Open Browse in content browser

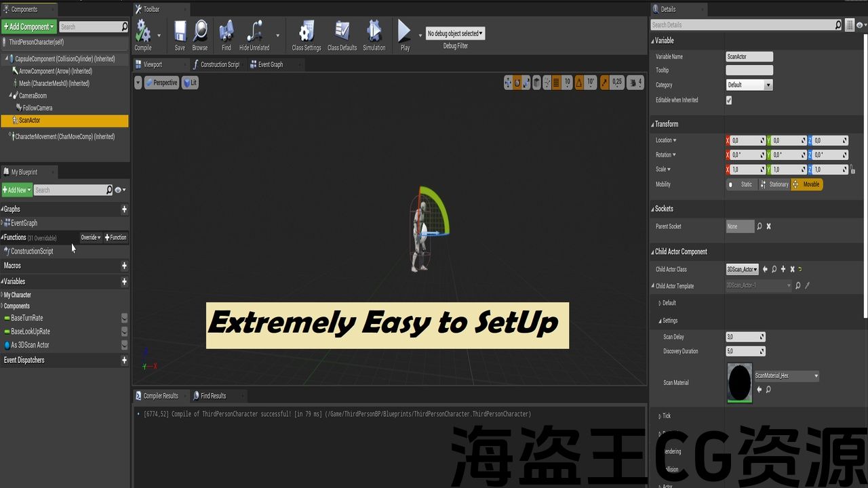(x=200, y=33)
